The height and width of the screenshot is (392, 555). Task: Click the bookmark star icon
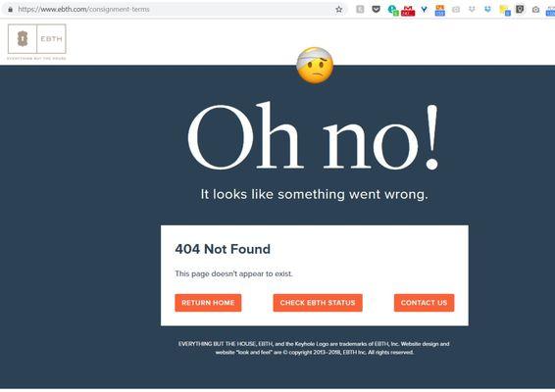click(x=338, y=9)
